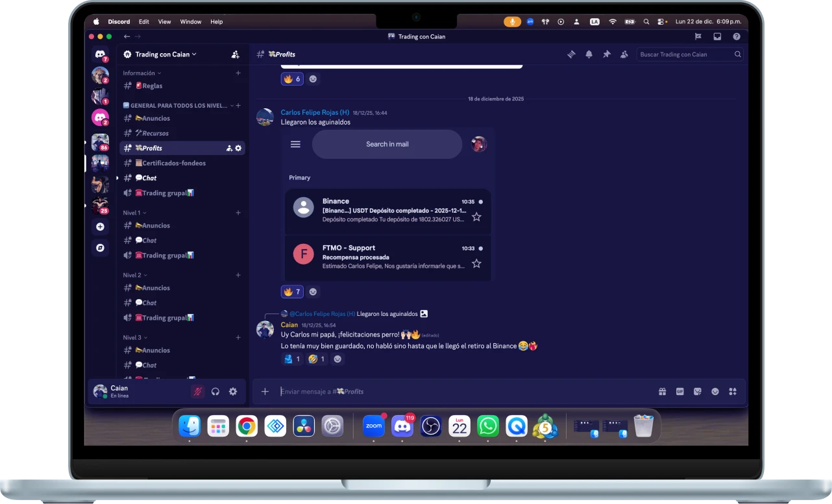
Task: Toggle fire reaction with count 7
Action: [292, 292]
